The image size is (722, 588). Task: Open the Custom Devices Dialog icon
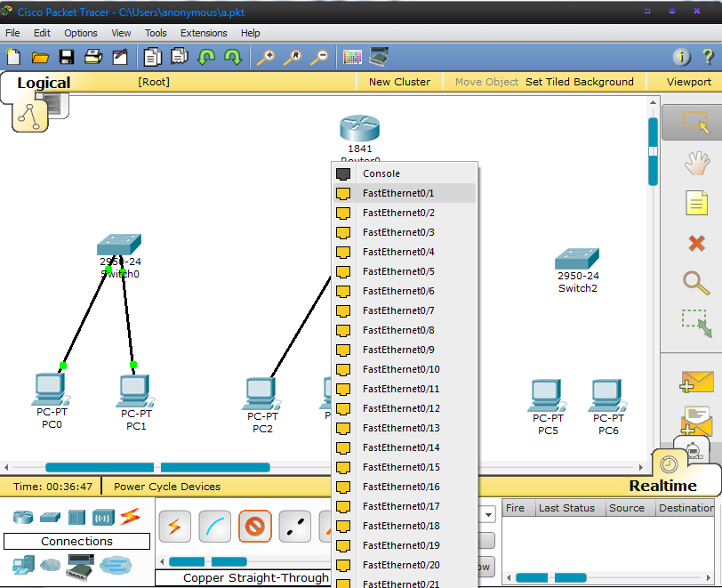[x=380, y=57]
